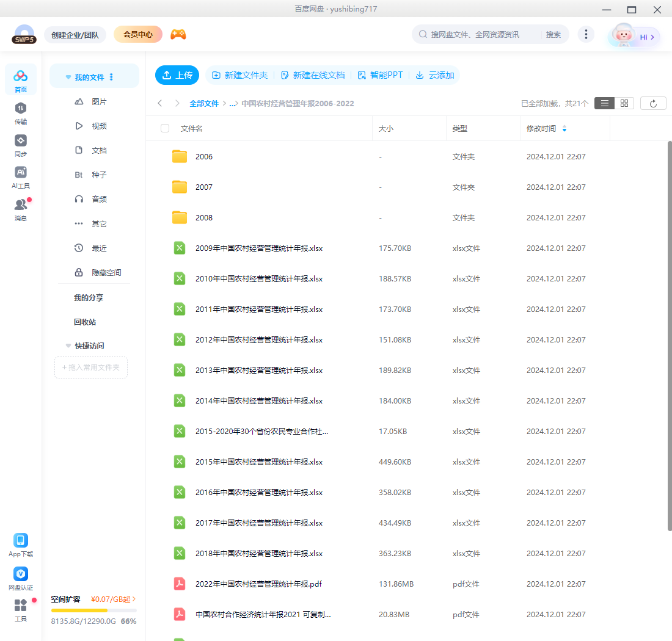Viewport: 672px width, 641px height.
Task: Click the magnifier search icon
Action: (423, 34)
